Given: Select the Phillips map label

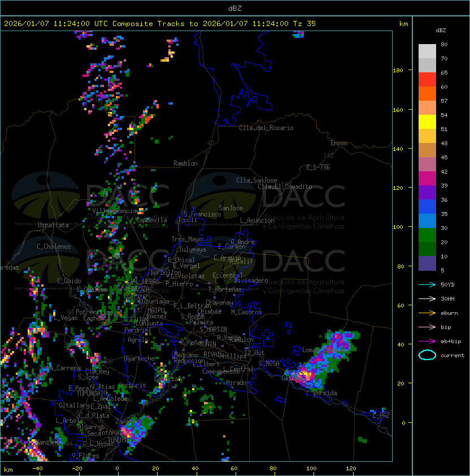Looking at the screenshot, I should point(233,356).
